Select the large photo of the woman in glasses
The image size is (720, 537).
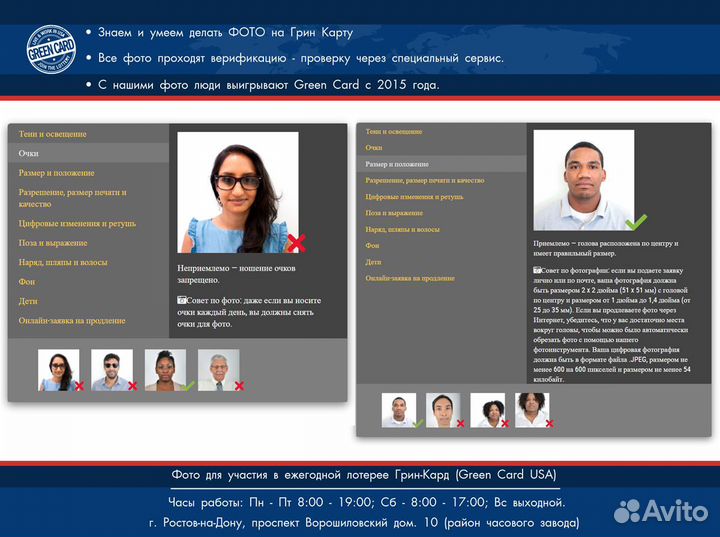238,192
